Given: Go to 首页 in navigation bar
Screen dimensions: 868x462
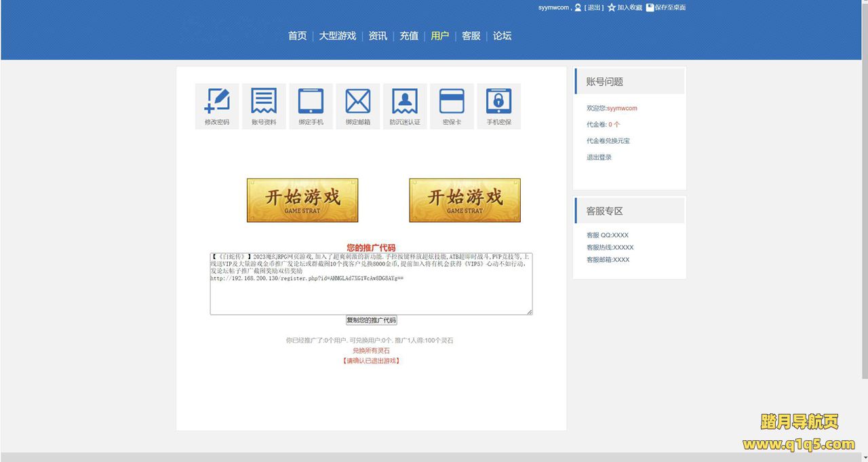Looking at the screenshot, I should (297, 36).
